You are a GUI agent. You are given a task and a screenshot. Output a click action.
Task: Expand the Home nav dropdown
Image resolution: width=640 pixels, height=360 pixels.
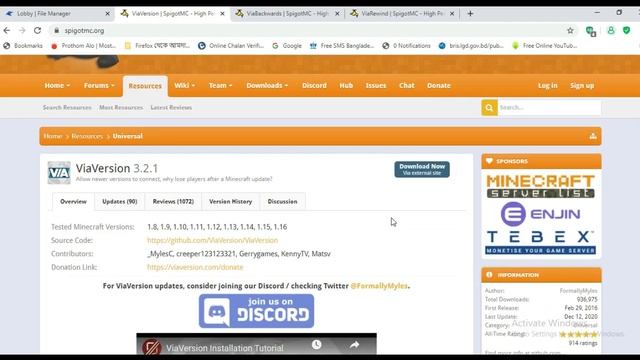[x=57, y=86]
